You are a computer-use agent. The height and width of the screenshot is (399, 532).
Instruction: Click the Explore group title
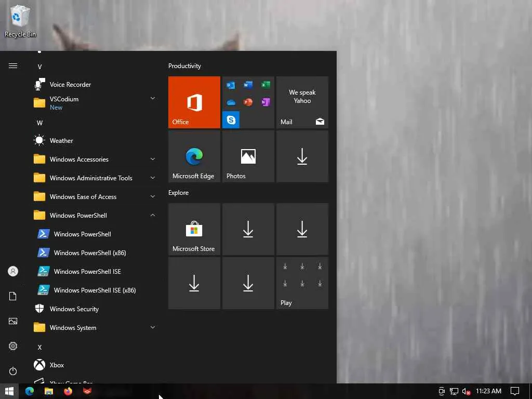point(179,193)
